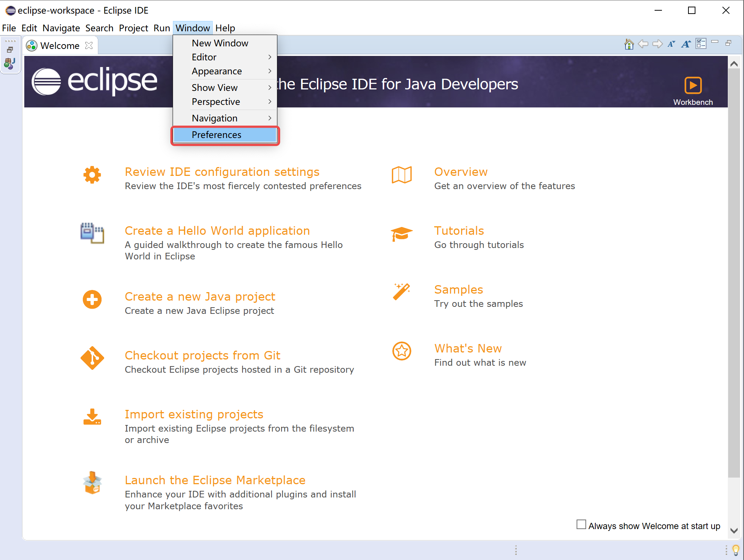This screenshot has height=560, width=744.
Task: Open the Tutorials link
Action: [459, 231]
